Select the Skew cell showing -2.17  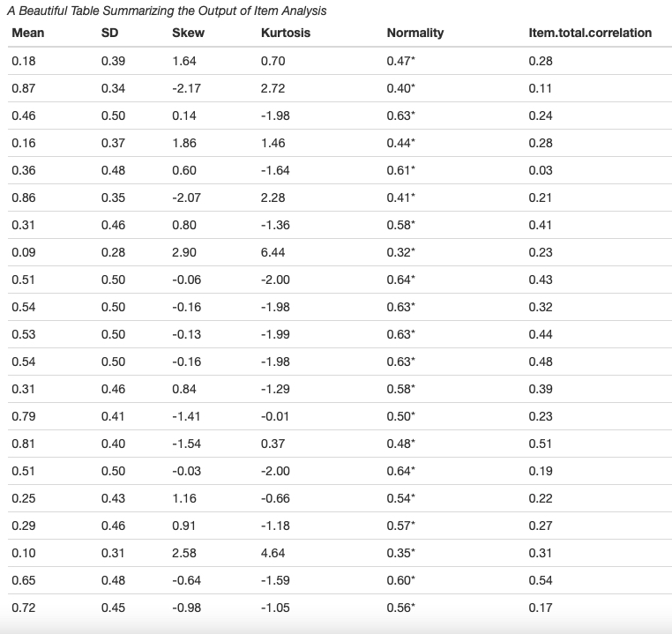tap(186, 88)
